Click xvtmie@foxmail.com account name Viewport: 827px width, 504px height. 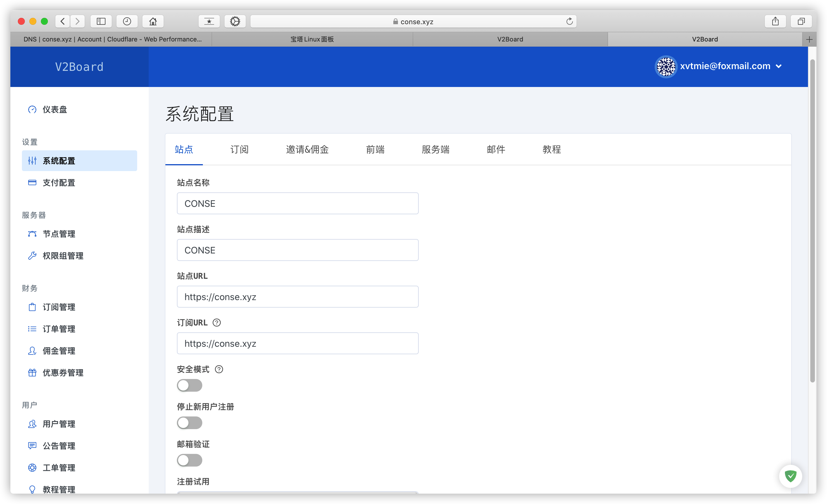[x=725, y=66]
